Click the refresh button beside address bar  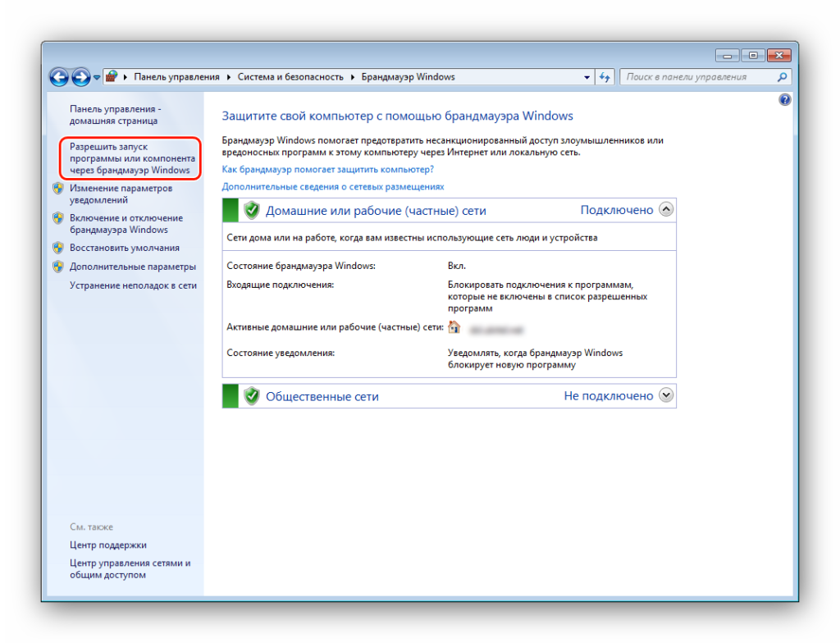[x=605, y=77]
